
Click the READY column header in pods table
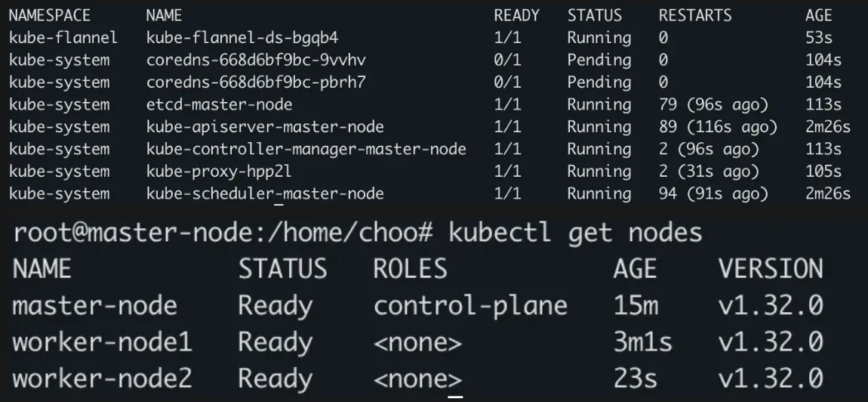(516, 16)
